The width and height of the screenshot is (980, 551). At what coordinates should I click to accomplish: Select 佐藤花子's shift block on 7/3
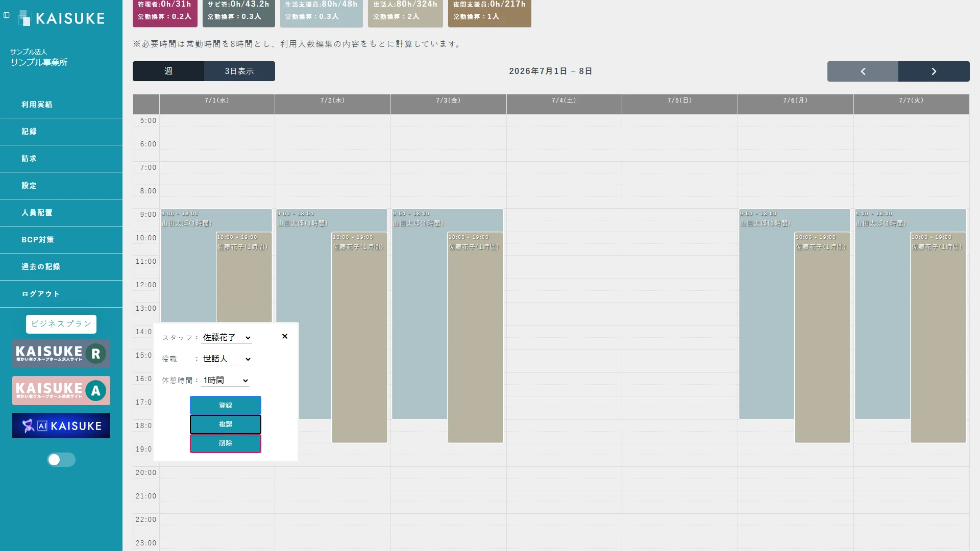point(475,337)
